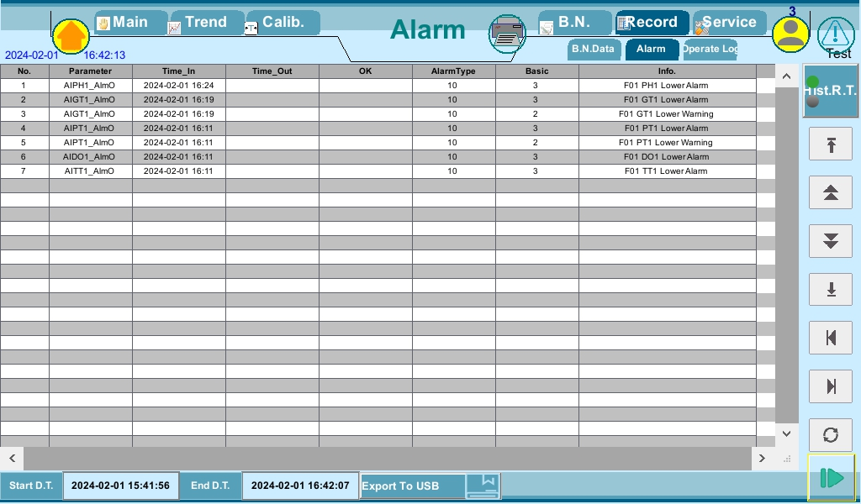Open the Start D.T. date-time field
This screenshot has height=504, width=861.
[120, 486]
